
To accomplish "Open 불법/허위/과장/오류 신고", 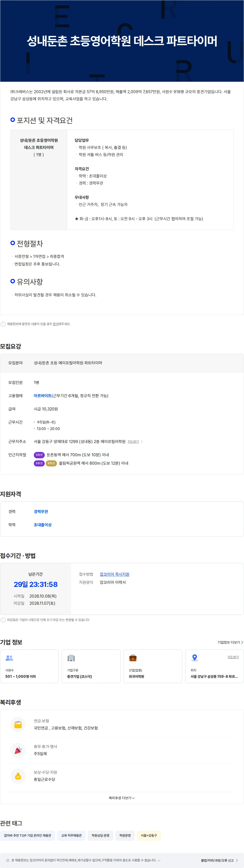I will (x=219, y=860).
